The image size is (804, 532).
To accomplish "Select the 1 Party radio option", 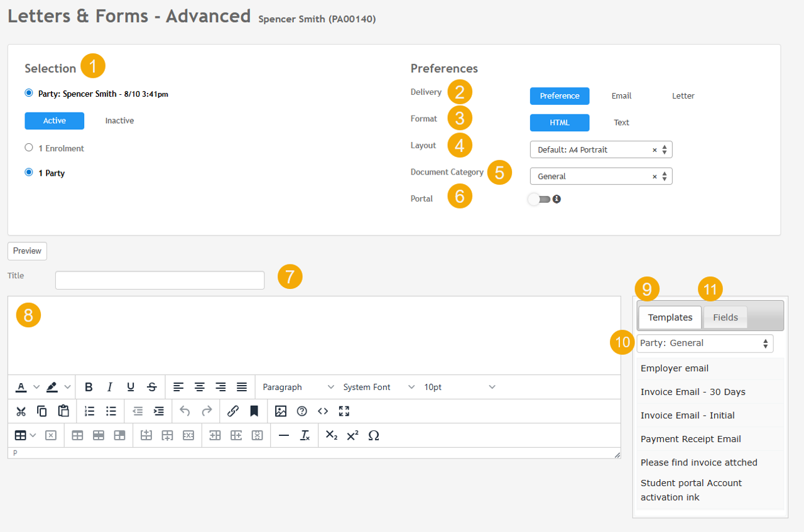I will (x=29, y=172).
